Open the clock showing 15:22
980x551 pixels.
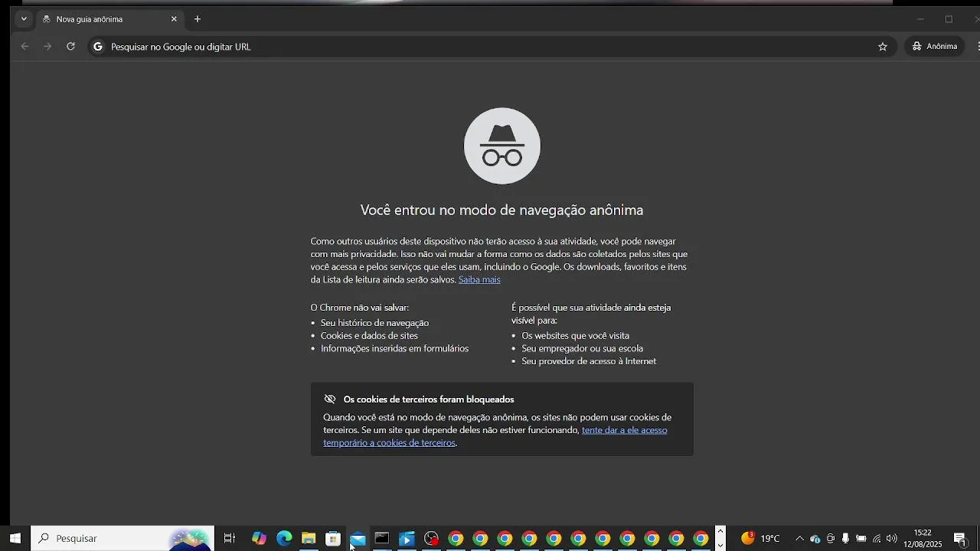point(923,539)
